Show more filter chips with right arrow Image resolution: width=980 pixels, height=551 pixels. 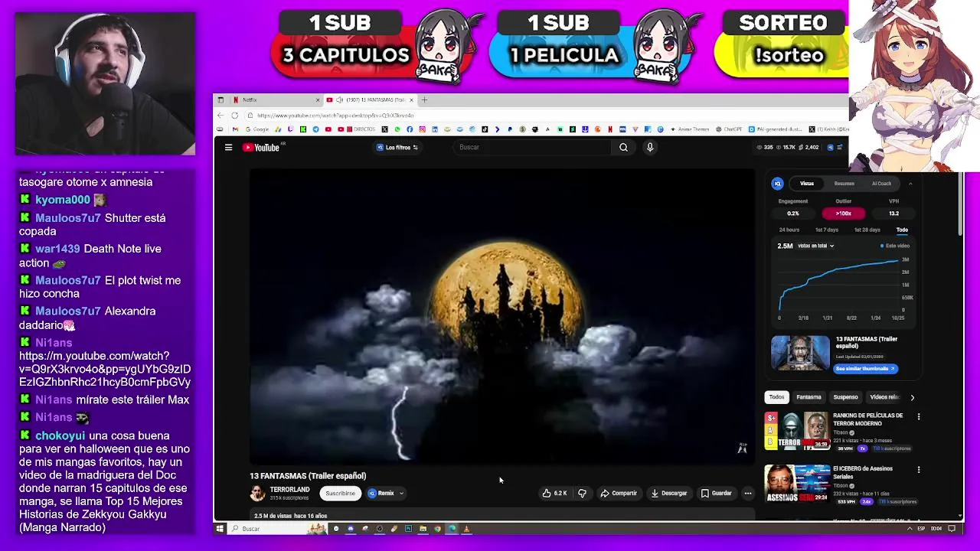pyautogui.click(x=912, y=398)
